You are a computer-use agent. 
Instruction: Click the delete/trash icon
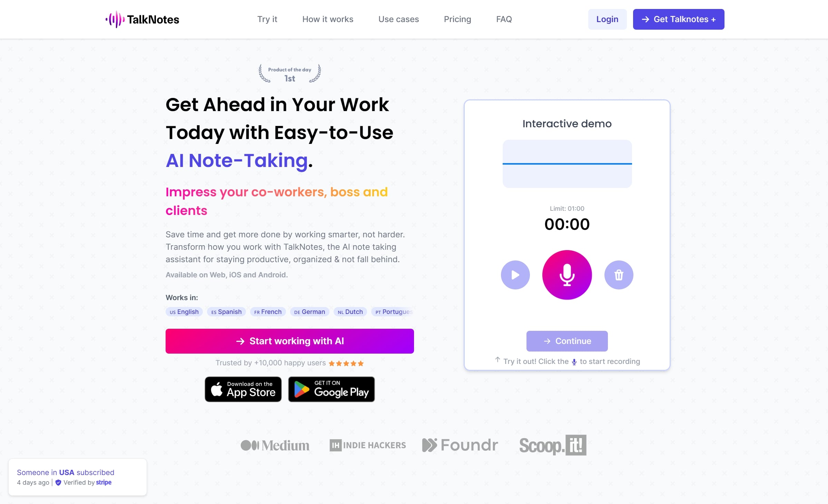[619, 275]
